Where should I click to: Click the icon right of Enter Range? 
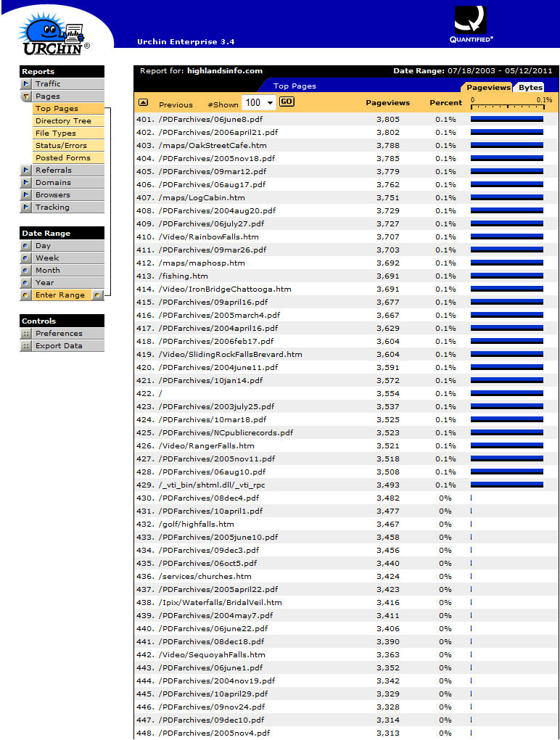[98, 295]
